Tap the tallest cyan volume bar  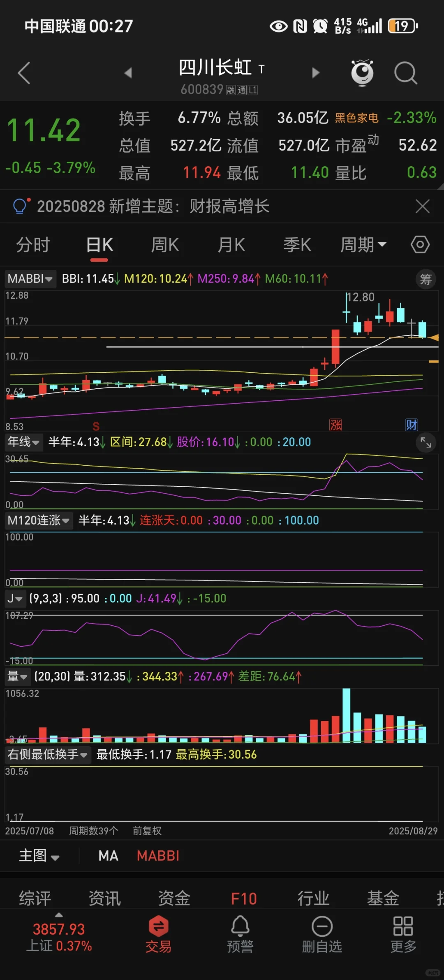pos(347,715)
